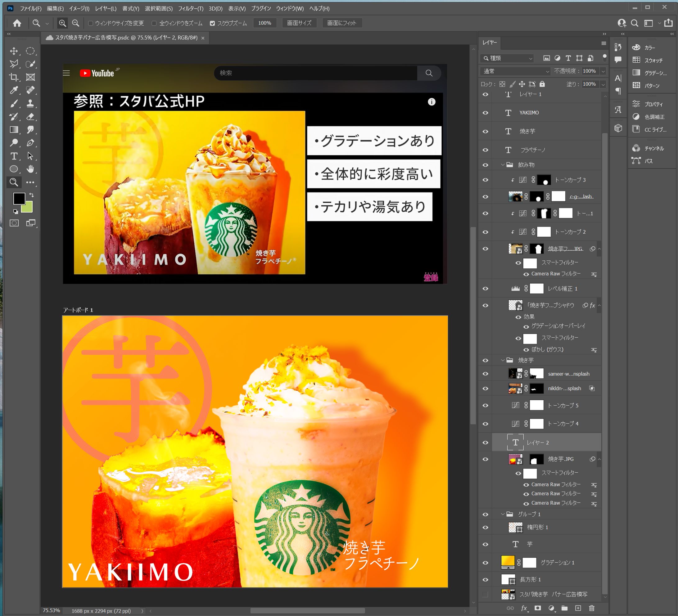Uncheck スクラブズーム checkbox
Viewport: 678px width, 616px height.
(x=212, y=23)
